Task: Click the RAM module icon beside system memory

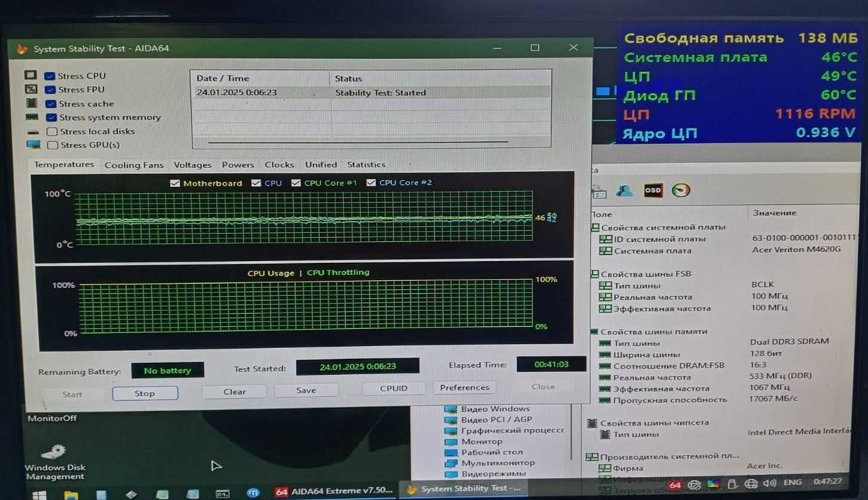Action: 32,117
